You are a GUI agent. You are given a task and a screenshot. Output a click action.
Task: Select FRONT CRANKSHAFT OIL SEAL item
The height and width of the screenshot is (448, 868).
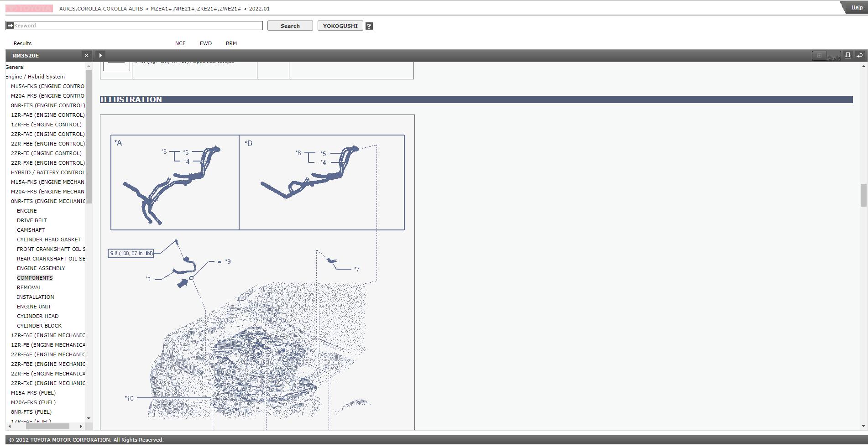point(51,249)
